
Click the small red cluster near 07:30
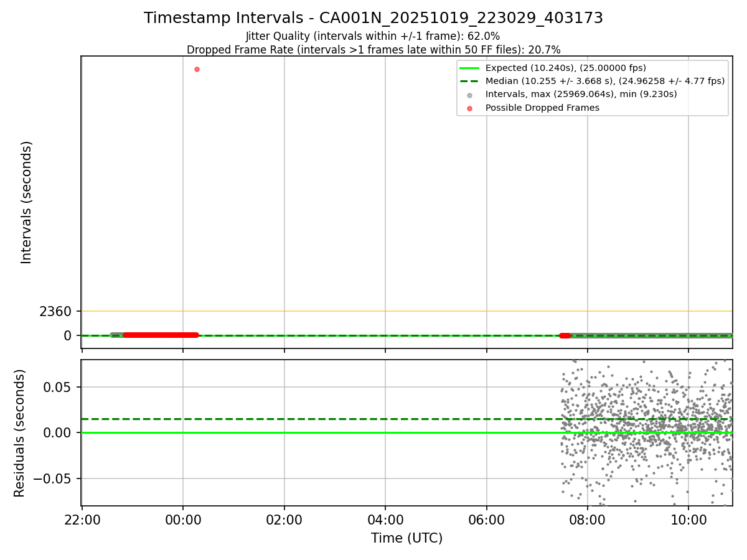pos(565,335)
